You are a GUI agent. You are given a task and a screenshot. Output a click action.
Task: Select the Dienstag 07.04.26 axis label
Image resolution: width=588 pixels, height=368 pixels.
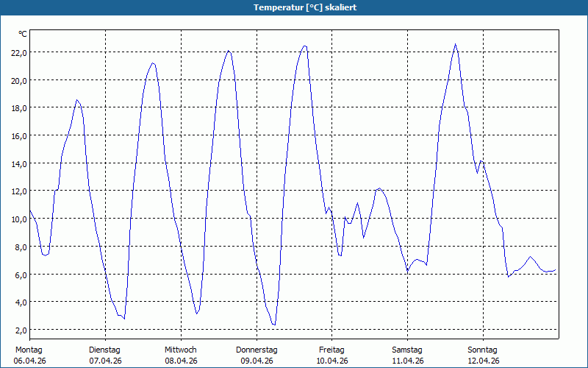point(105,355)
